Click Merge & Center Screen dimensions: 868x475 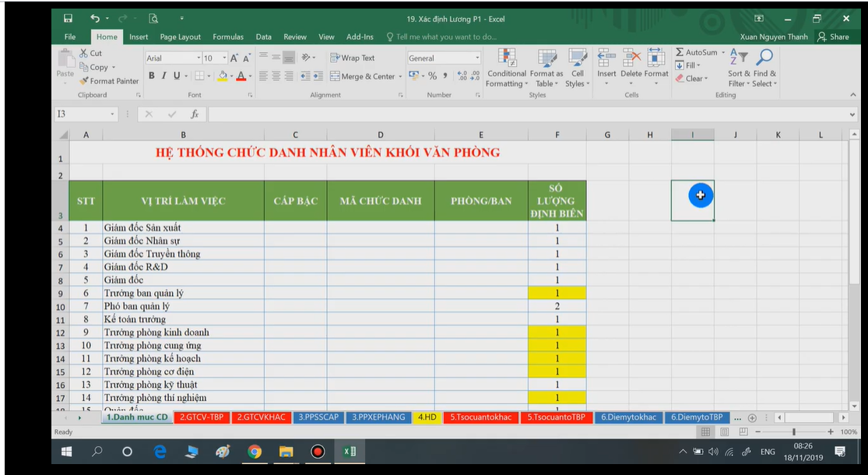click(x=363, y=76)
